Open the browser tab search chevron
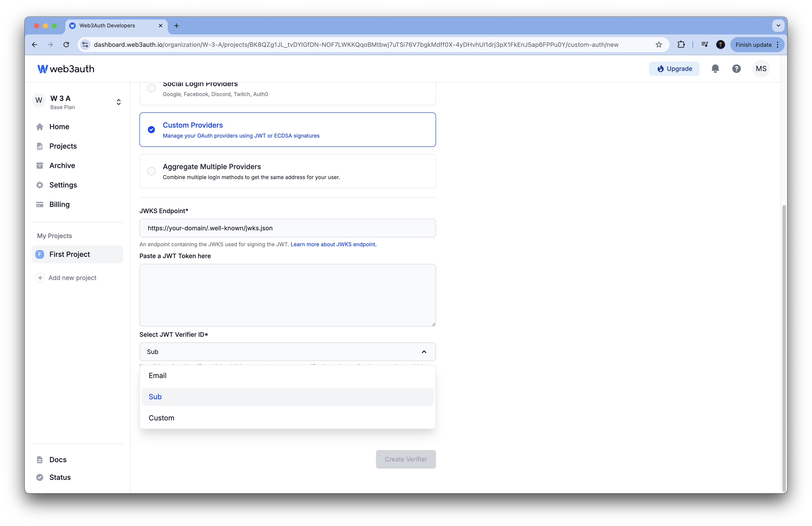The height and width of the screenshot is (526, 812). tap(778, 26)
